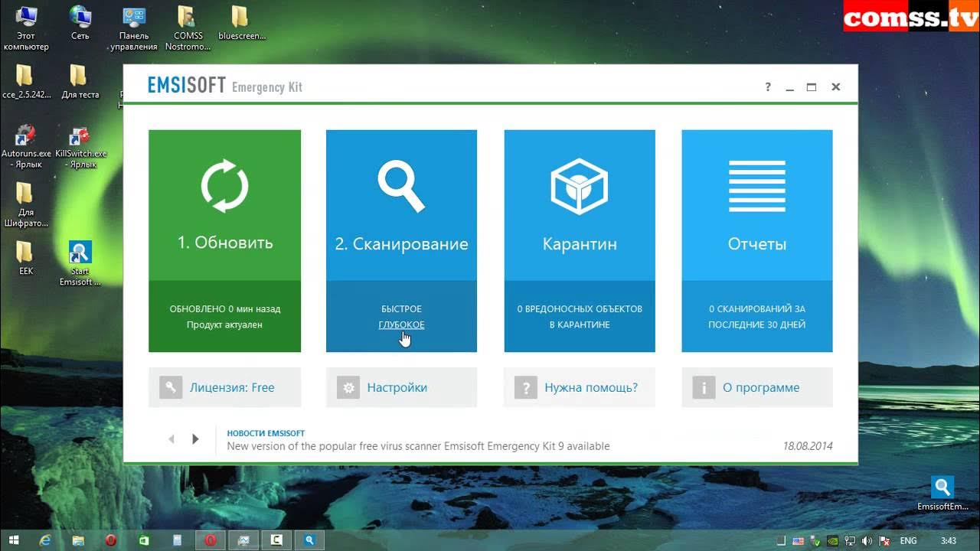The width and height of the screenshot is (980, 551).
Task: Click the news date 18.08.2014
Action: point(807,446)
